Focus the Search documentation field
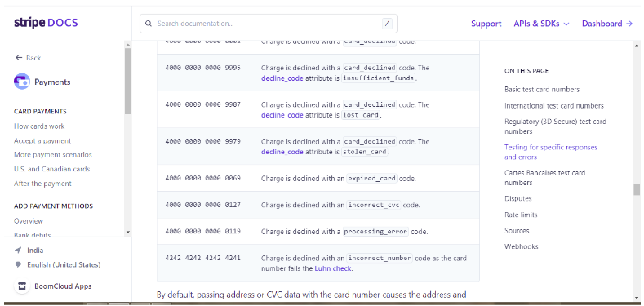 tap(269, 24)
